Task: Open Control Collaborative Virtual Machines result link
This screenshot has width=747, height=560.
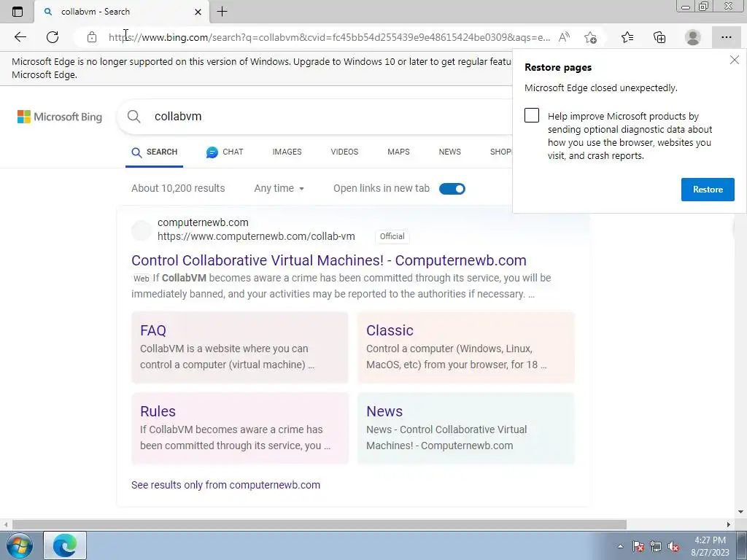Action: (x=329, y=260)
